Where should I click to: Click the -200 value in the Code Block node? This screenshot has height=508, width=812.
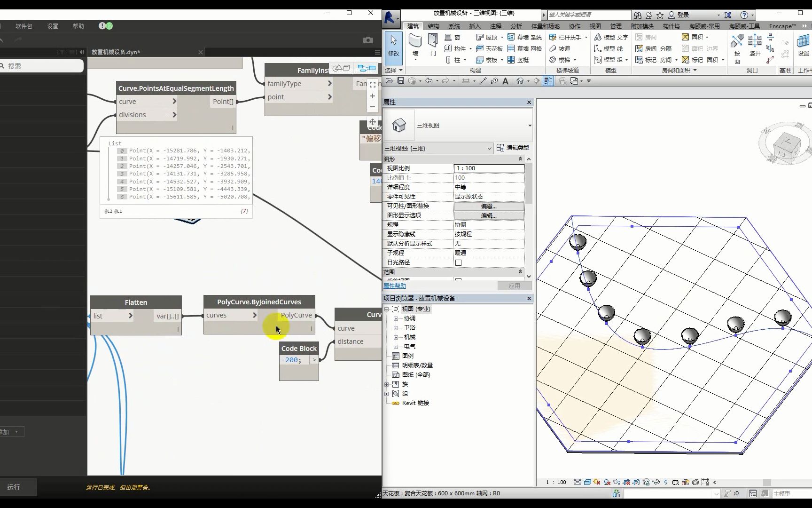pos(290,360)
